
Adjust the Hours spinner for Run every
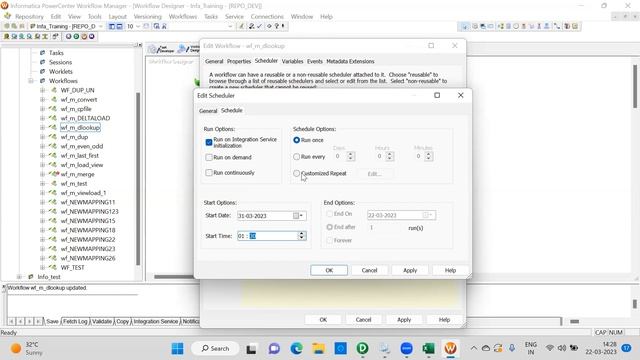click(389, 156)
